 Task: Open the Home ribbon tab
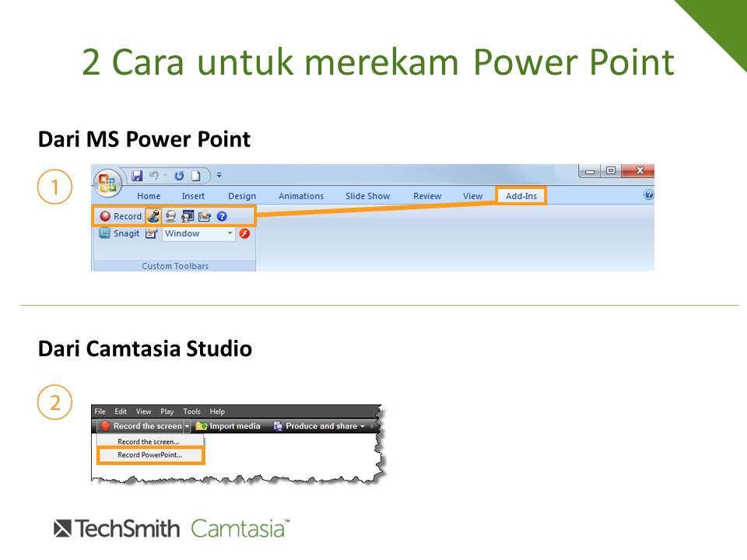coord(149,196)
